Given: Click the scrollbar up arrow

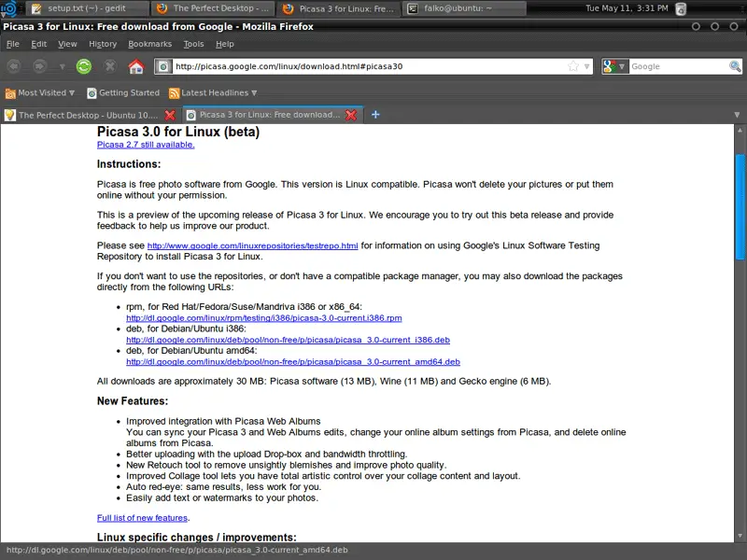Looking at the screenshot, I should pos(740,130).
